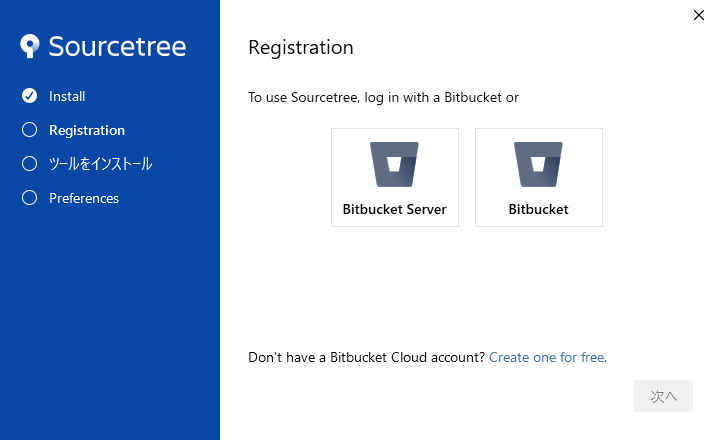Select the Install step label

[x=67, y=97]
